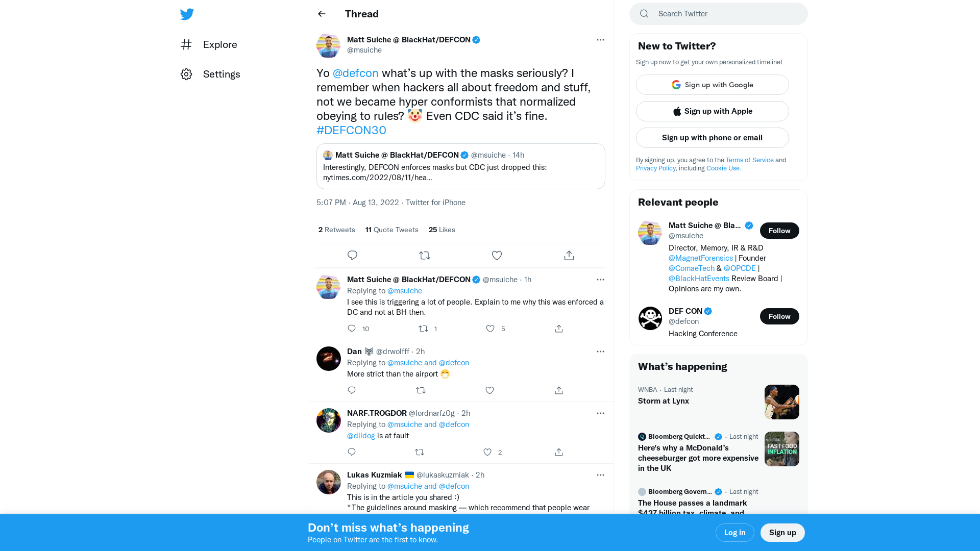The image size is (980, 551).
Task: Like the main tweet by Matt Suiche
Action: coord(497,256)
